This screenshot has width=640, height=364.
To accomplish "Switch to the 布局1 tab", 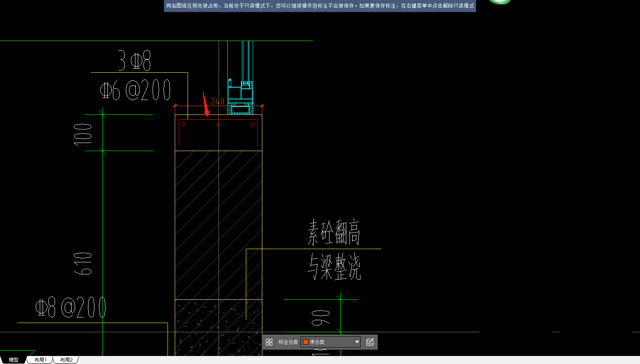I will 40,360.
